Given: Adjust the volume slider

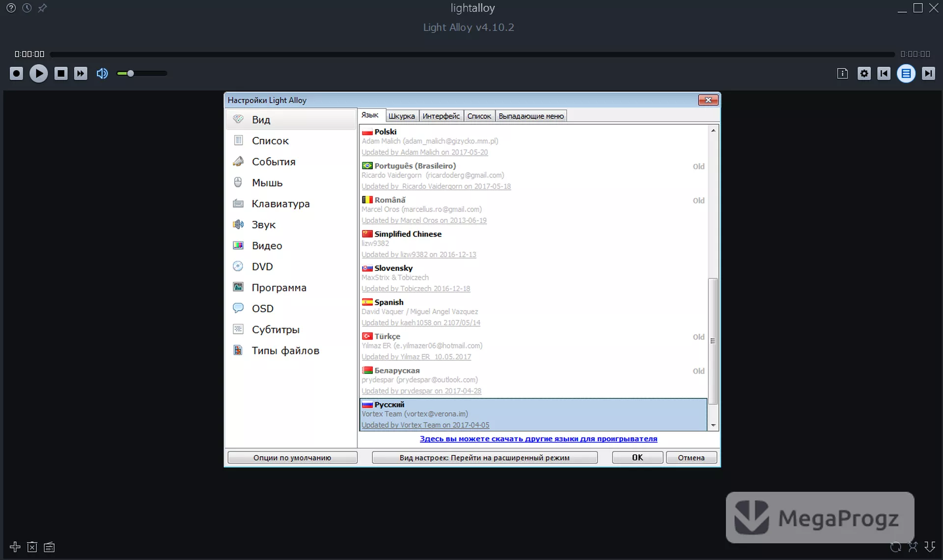Looking at the screenshot, I should pyautogui.click(x=142, y=74).
